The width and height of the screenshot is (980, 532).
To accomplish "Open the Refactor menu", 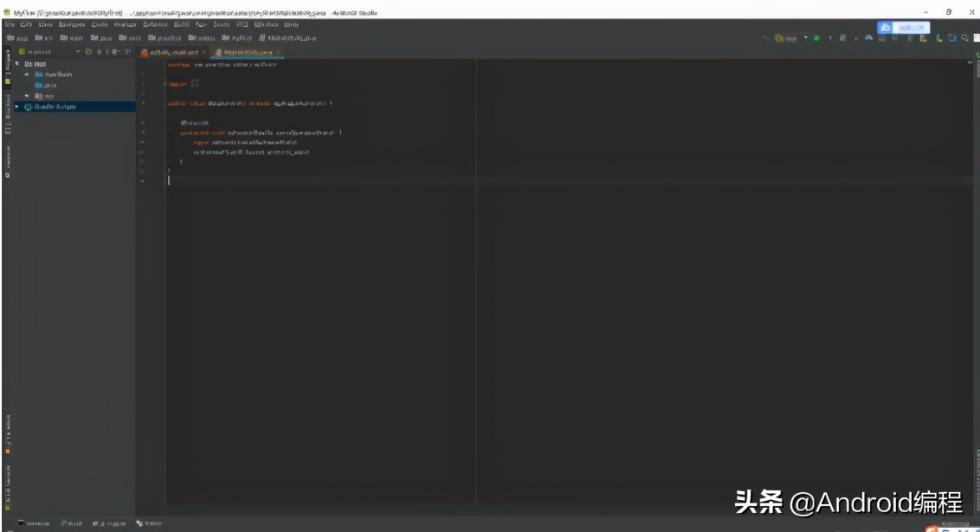I will tap(155, 24).
